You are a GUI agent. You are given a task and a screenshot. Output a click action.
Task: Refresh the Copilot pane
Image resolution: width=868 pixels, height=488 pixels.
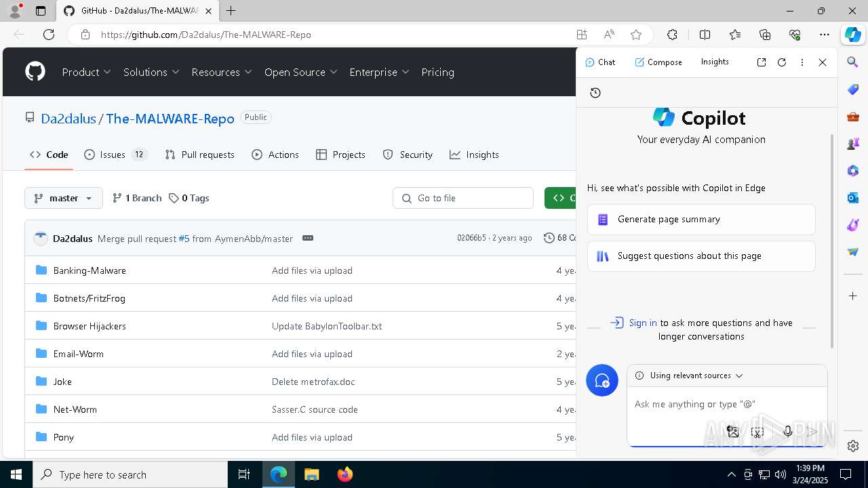pos(782,62)
